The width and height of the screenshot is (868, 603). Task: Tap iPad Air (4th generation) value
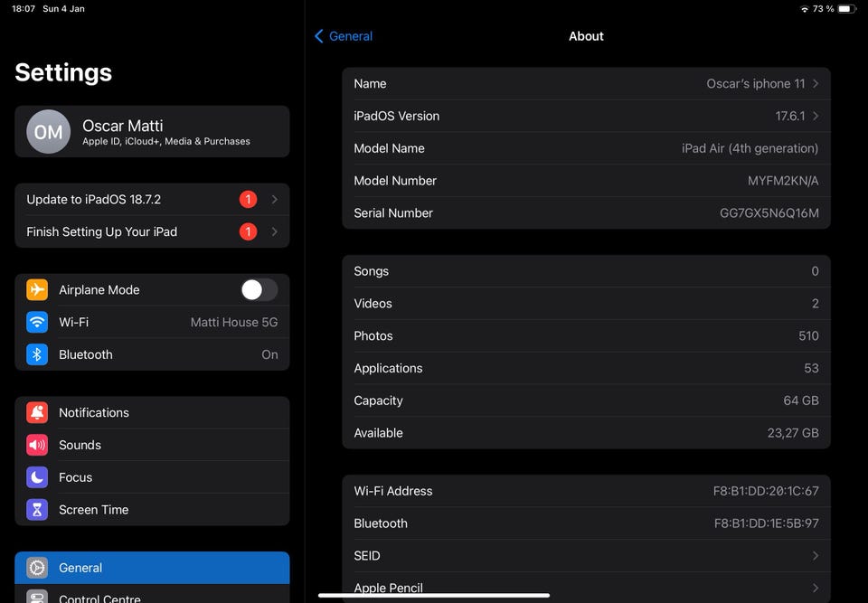[750, 148]
